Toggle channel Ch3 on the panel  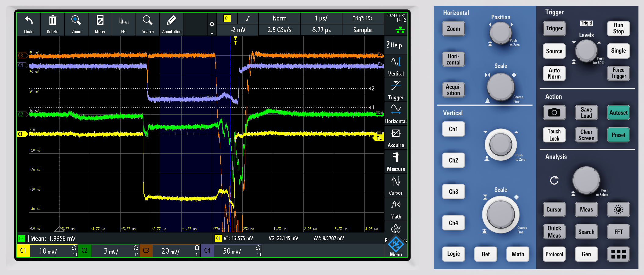453,192
